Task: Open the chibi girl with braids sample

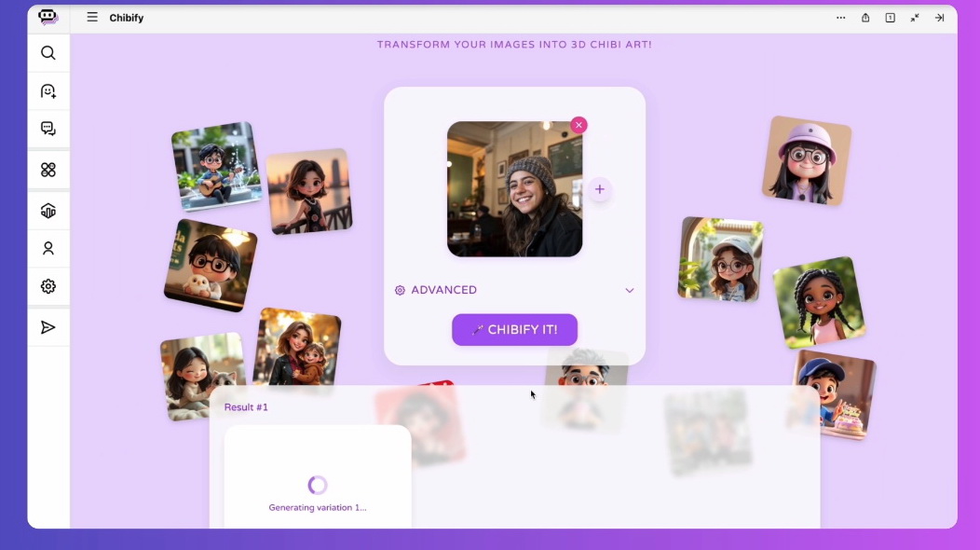Action: click(x=820, y=303)
